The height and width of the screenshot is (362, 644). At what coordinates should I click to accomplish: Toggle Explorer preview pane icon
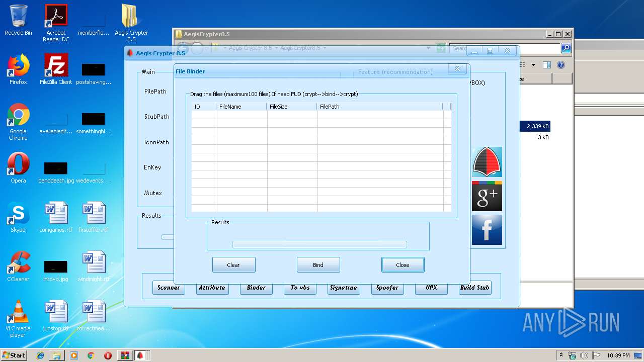point(547,65)
